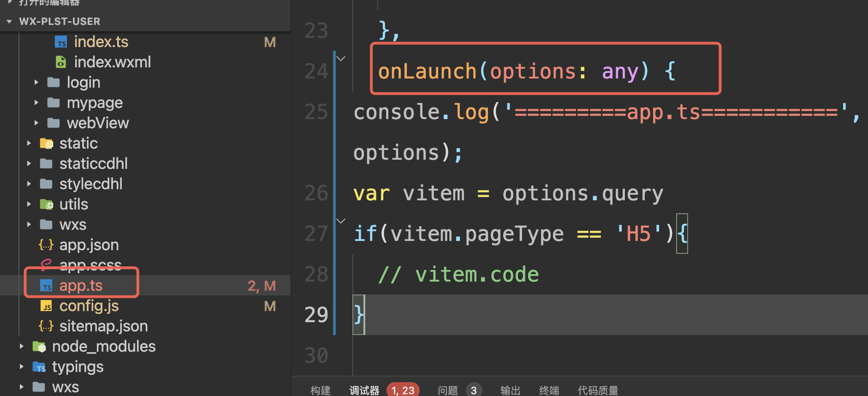Screen dimensions: 868x396
Task: Click the '1, 23' debugger error badge
Action: point(403,390)
